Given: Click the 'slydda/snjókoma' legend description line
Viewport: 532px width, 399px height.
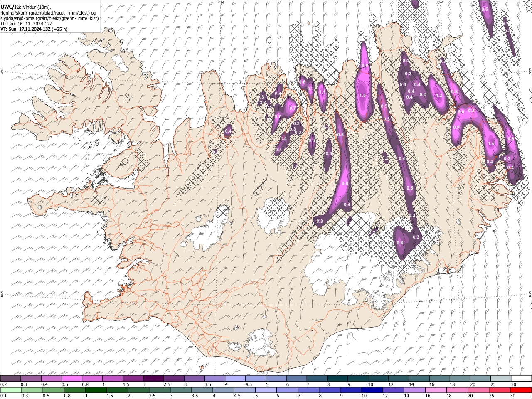Looking at the screenshot, I should pos(50,18).
